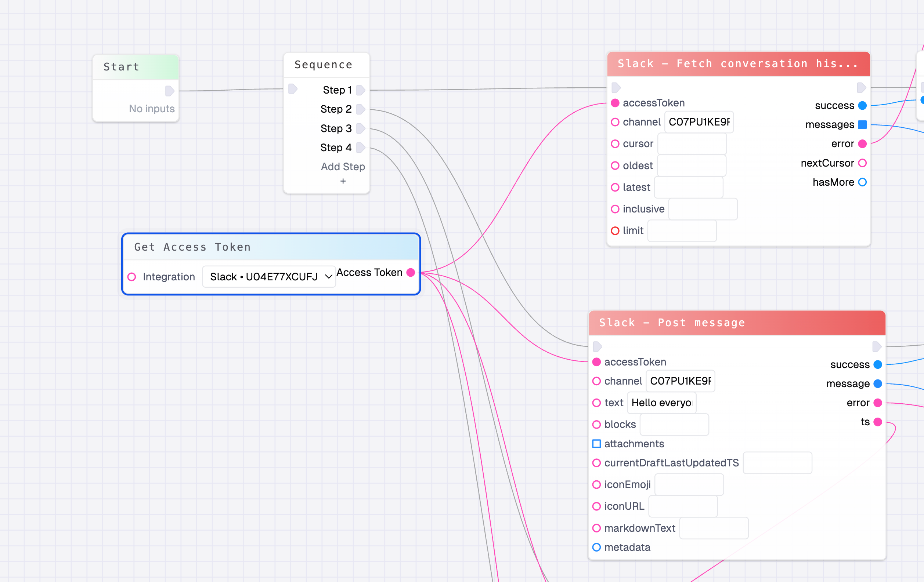
Task: Click the currentDraftLastUpdatedTS input port
Action: click(x=597, y=463)
